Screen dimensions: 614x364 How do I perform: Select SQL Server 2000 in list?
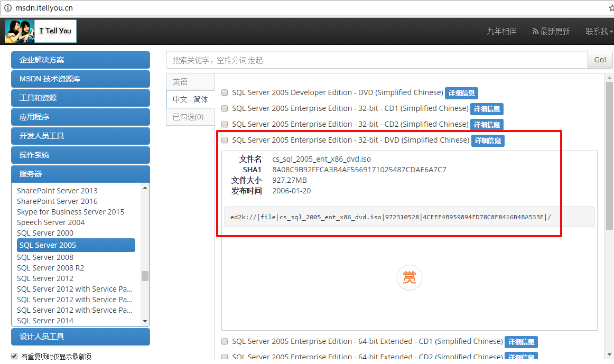tap(45, 233)
